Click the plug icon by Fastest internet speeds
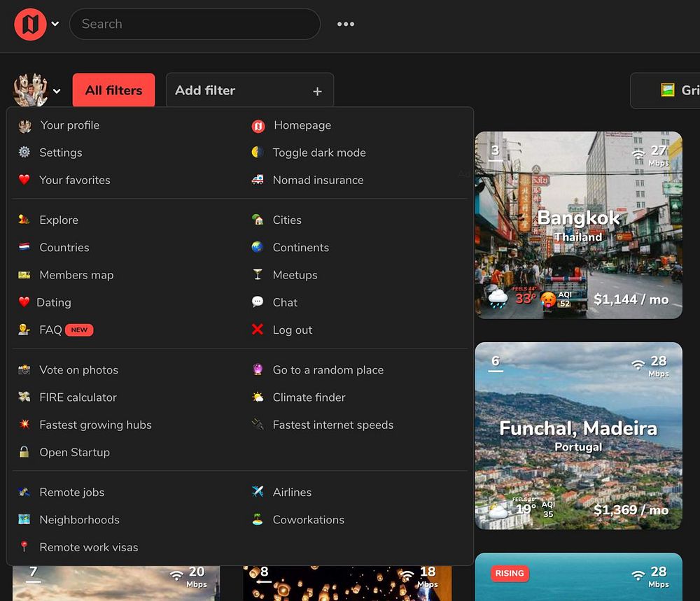This screenshot has height=601, width=700. point(258,424)
